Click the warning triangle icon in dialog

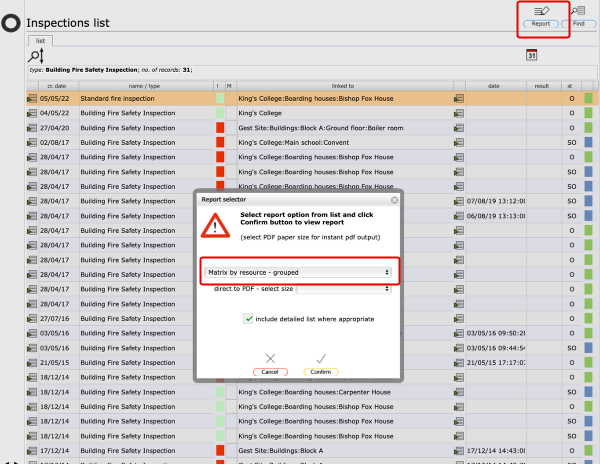coord(215,225)
